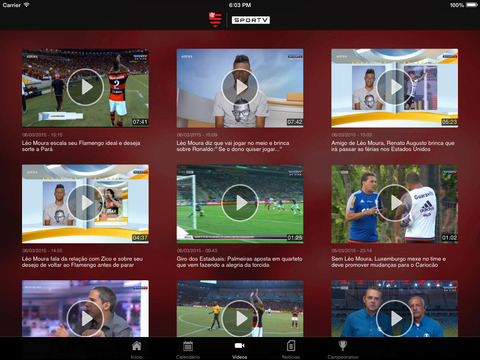Play the Luxemburgo team changes video
This screenshot has width=480, height=360.
pyautogui.click(x=395, y=203)
